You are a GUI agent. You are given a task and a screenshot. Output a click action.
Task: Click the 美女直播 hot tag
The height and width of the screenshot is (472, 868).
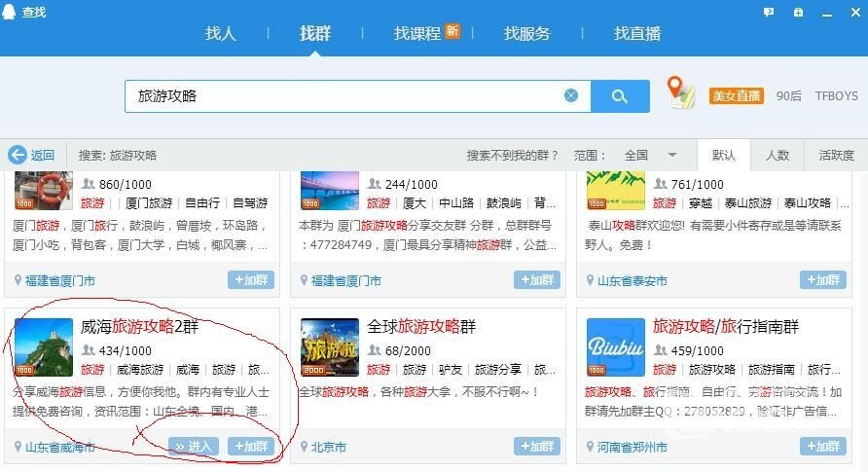coord(736,95)
